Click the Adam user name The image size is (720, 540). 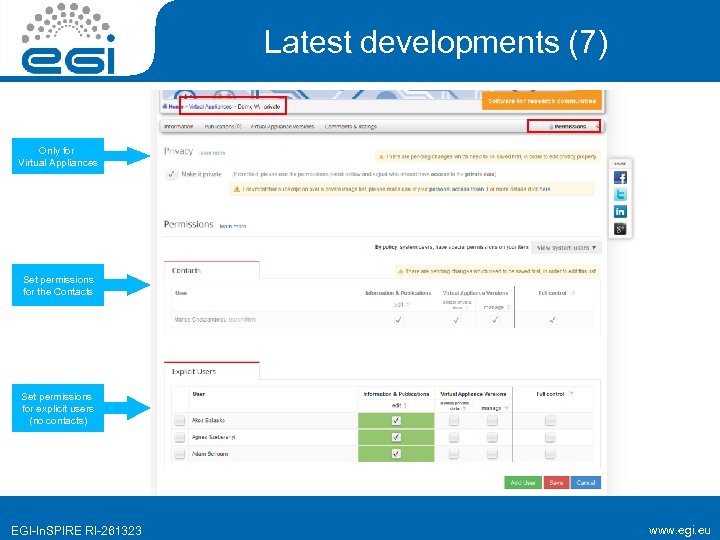click(210, 454)
